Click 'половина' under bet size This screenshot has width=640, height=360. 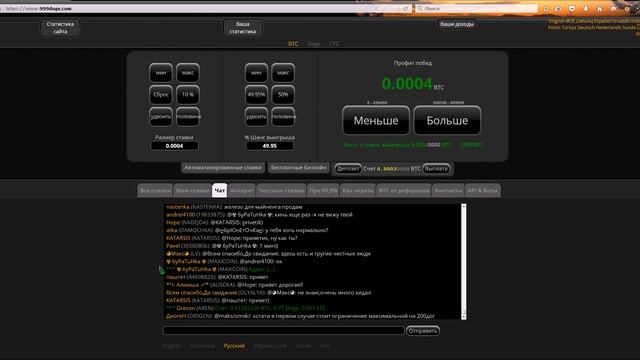(188, 116)
